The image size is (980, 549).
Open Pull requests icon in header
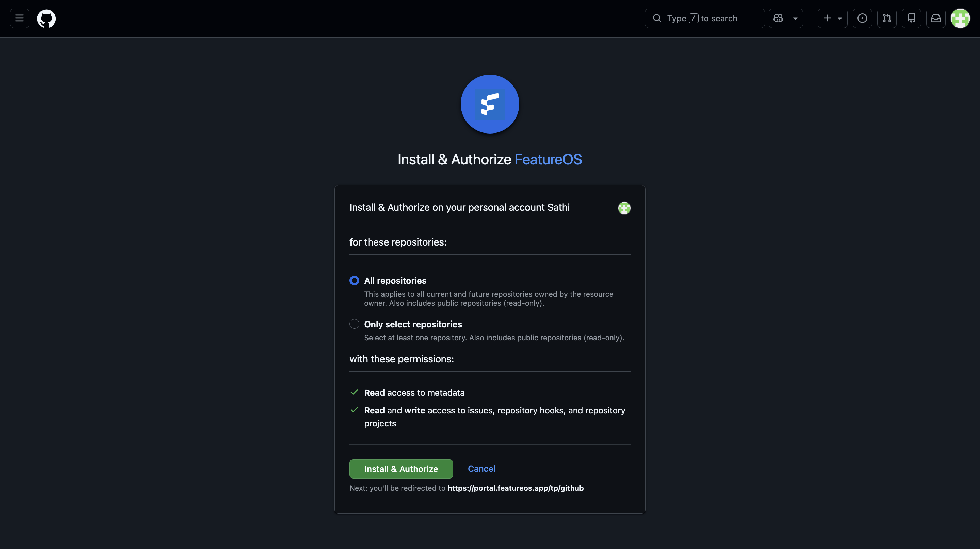(887, 18)
